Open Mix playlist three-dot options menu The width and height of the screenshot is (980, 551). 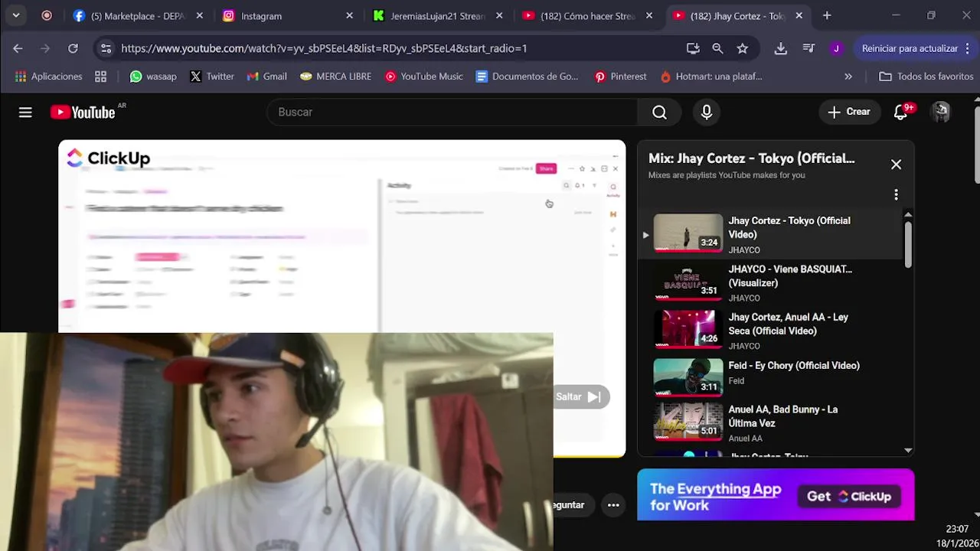pos(896,194)
